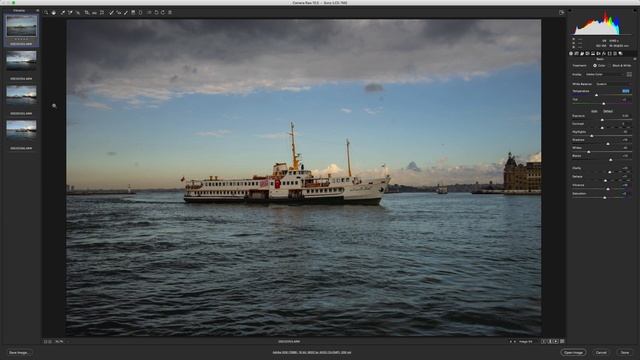Switch to the Detail tab
The image size is (640, 360).
click(582, 53)
